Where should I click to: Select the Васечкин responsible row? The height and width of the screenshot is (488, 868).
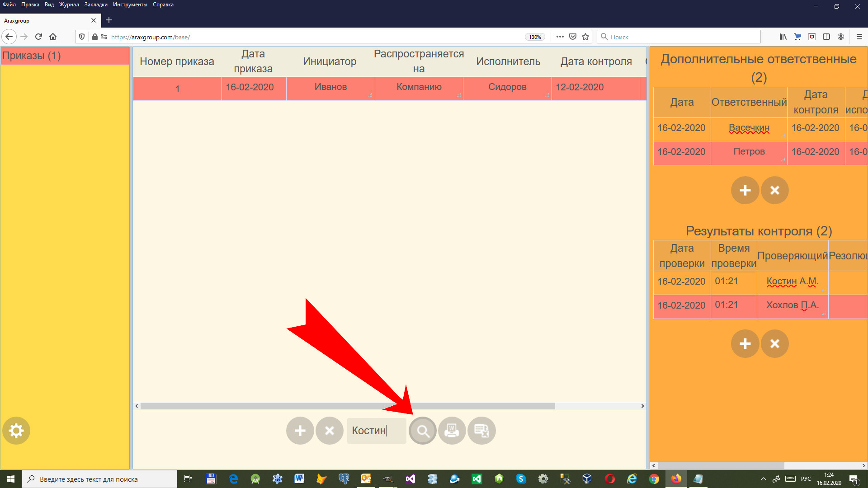click(x=749, y=128)
